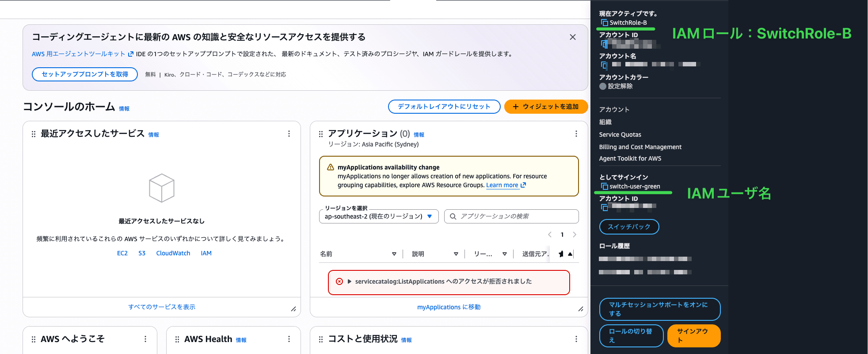The image size is (868, 354).
Task: Expand the servicecatalog:ListApplications access denied error
Action: pos(350,281)
